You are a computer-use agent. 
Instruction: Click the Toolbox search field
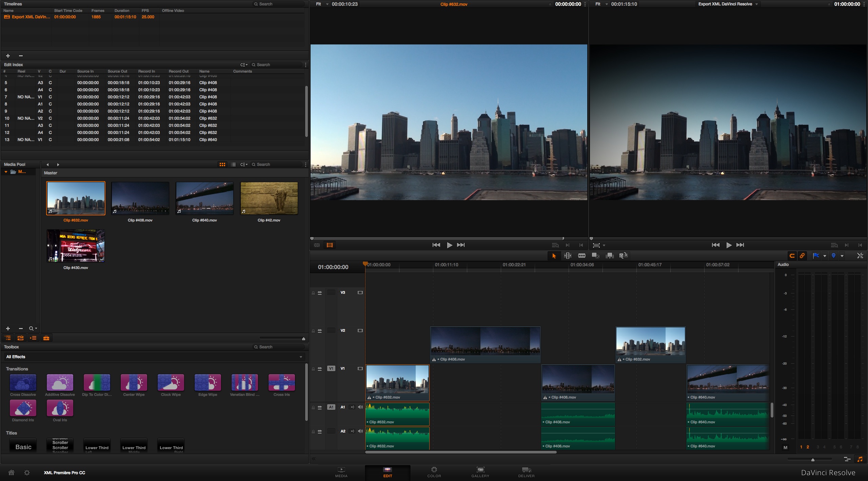[x=279, y=347]
